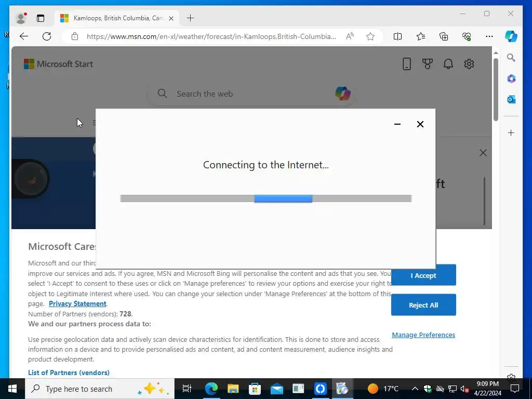
Task: Open Manage Preferences link
Action: pyautogui.click(x=423, y=335)
